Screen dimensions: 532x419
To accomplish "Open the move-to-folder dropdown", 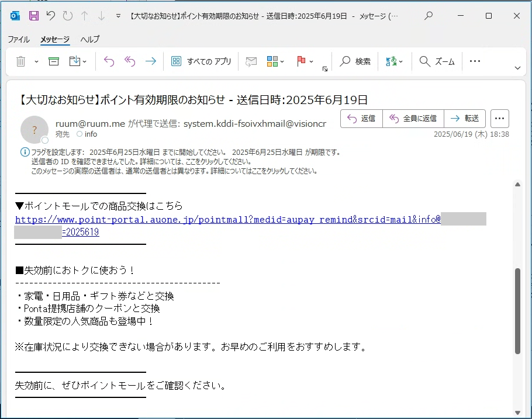I will click(x=78, y=61).
